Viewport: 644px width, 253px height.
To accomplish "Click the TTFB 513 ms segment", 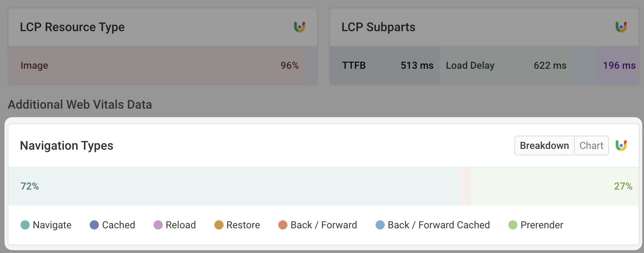I will point(385,65).
